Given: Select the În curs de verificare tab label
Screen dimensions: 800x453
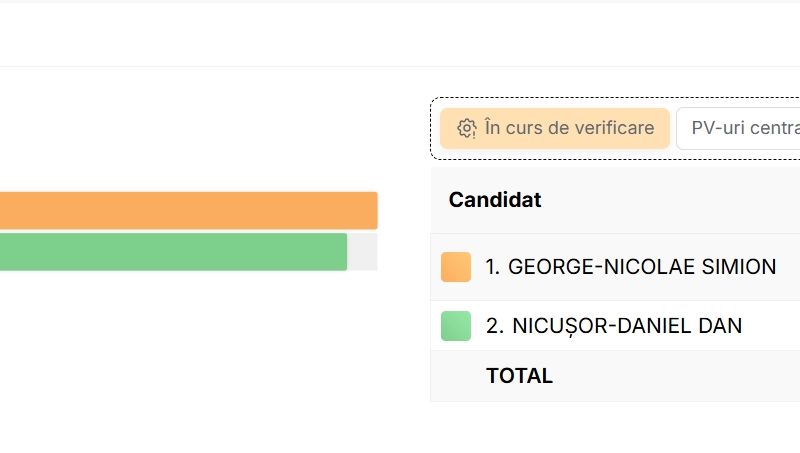Looking at the screenshot, I should tap(569, 128).
